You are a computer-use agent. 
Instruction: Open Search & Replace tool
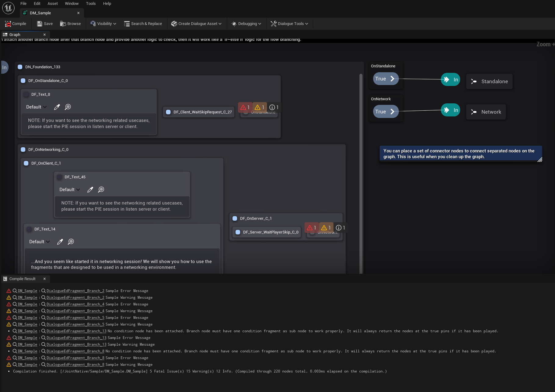pyautogui.click(x=143, y=24)
